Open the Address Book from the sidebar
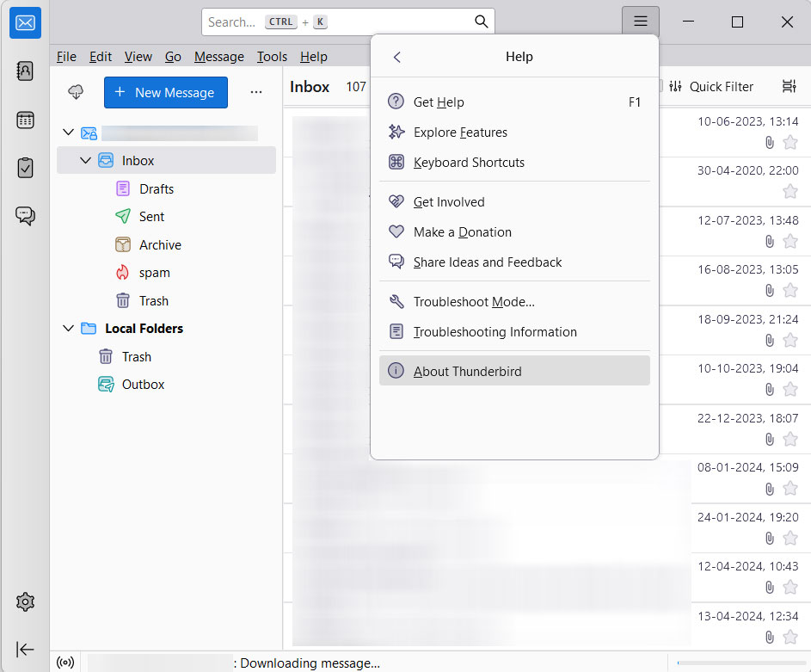 click(x=25, y=71)
